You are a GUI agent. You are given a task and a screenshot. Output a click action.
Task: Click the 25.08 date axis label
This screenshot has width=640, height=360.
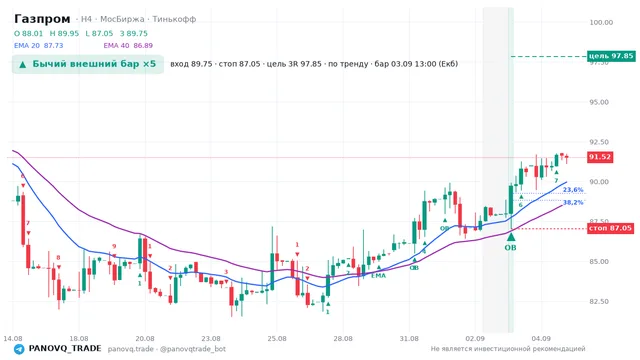(x=277, y=339)
